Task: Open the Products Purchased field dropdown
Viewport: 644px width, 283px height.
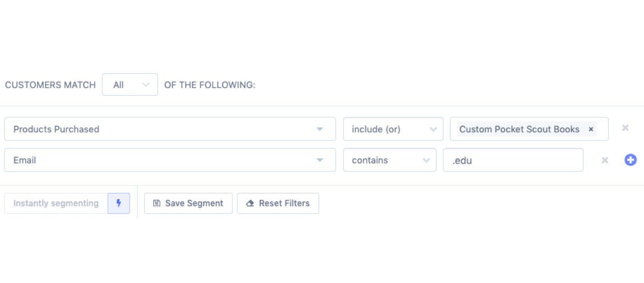Action: pyautogui.click(x=170, y=129)
